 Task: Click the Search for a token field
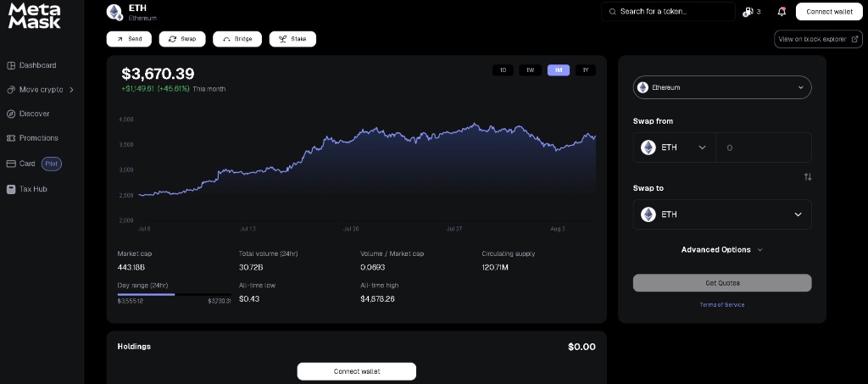668,12
